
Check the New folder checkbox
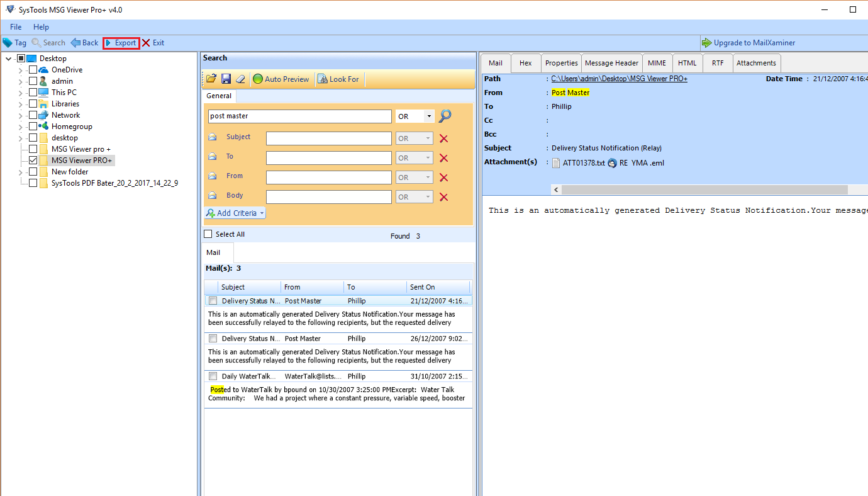coord(33,172)
